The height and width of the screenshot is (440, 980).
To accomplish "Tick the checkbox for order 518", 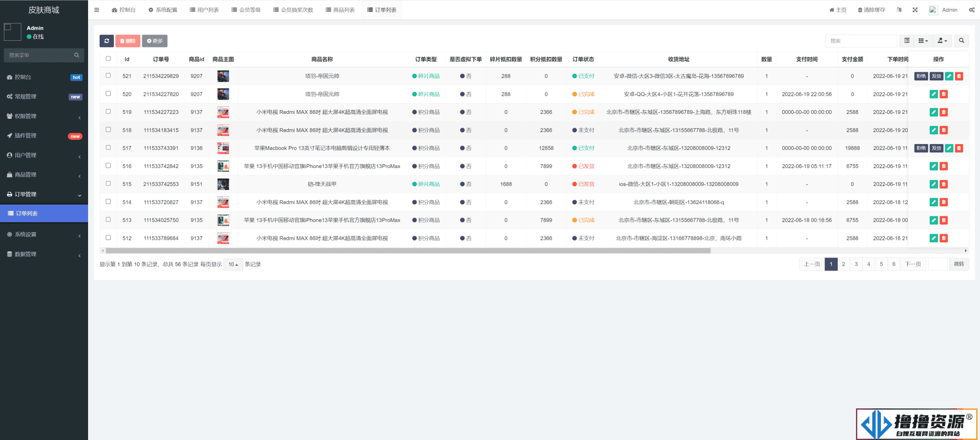I will click(x=108, y=129).
